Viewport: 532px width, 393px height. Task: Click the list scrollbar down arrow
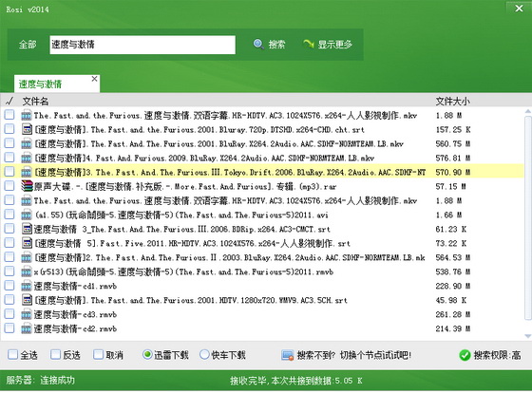527,336
